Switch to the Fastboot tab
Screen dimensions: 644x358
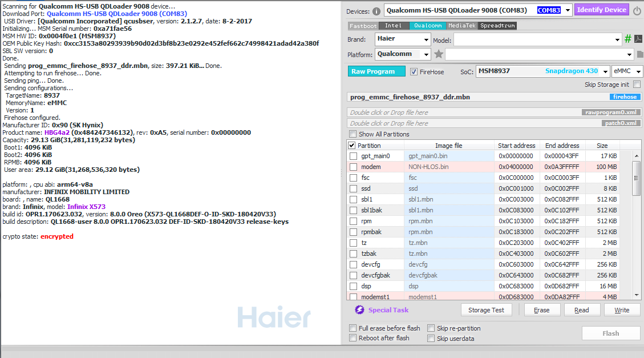pyautogui.click(x=363, y=26)
